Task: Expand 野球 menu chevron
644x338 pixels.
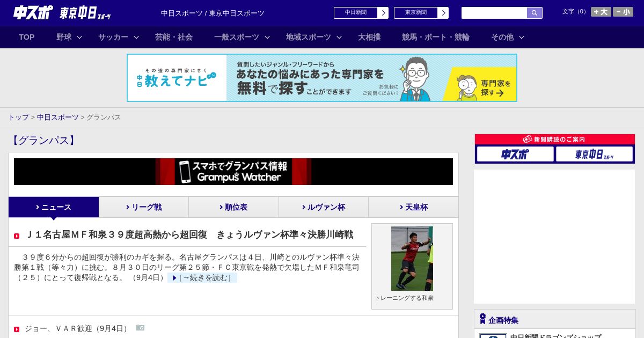Action: [x=79, y=38]
